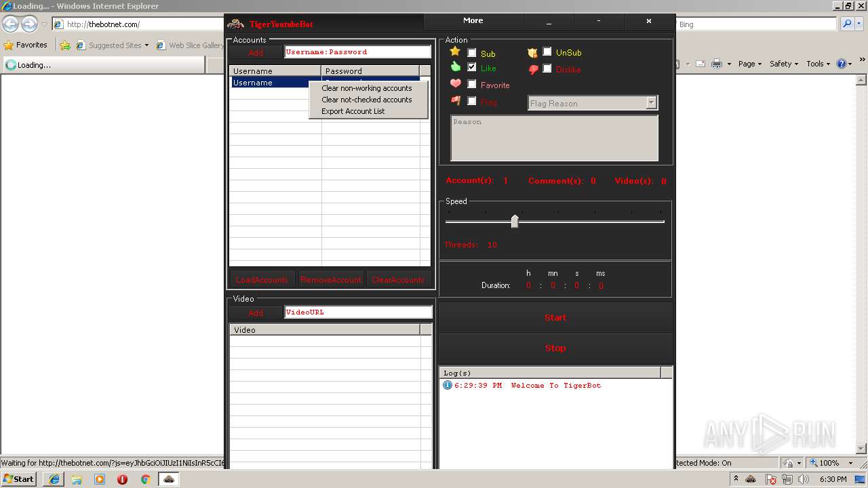The height and width of the screenshot is (488, 868).
Task: Click the Bing search box
Action: coord(757,24)
